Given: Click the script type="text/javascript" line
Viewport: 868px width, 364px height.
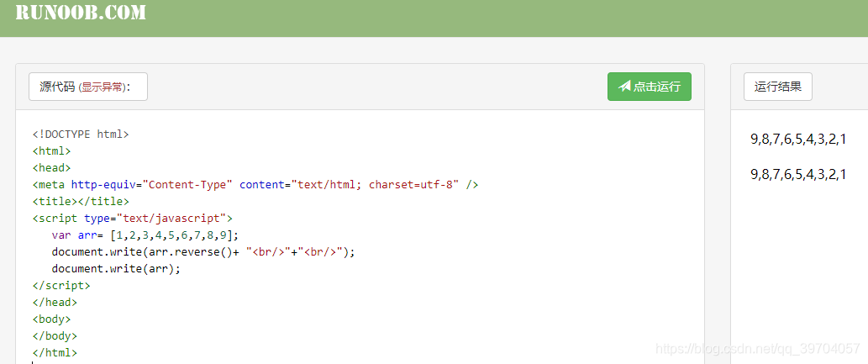Looking at the screenshot, I should (x=132, y=218).
